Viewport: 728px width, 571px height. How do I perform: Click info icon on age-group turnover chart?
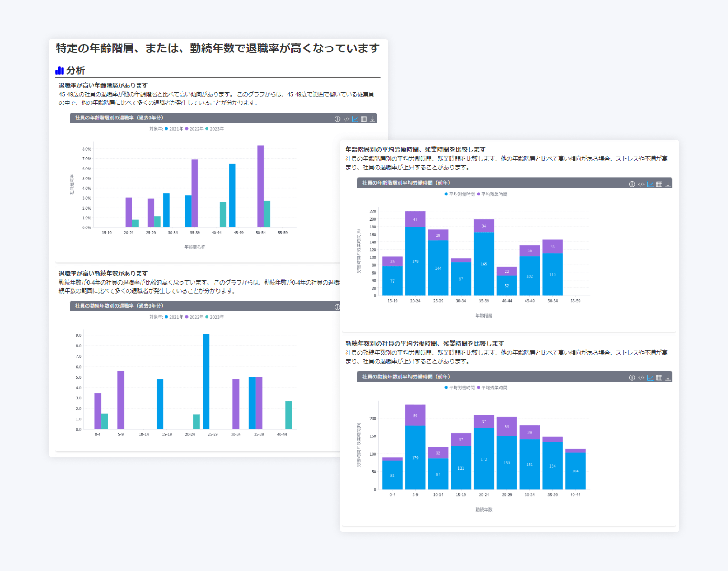coord(337,119)
